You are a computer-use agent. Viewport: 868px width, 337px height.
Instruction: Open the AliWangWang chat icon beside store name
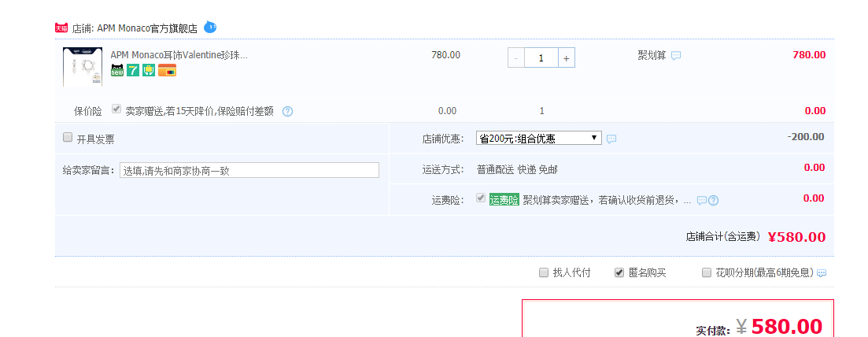(x=210, y=27)
